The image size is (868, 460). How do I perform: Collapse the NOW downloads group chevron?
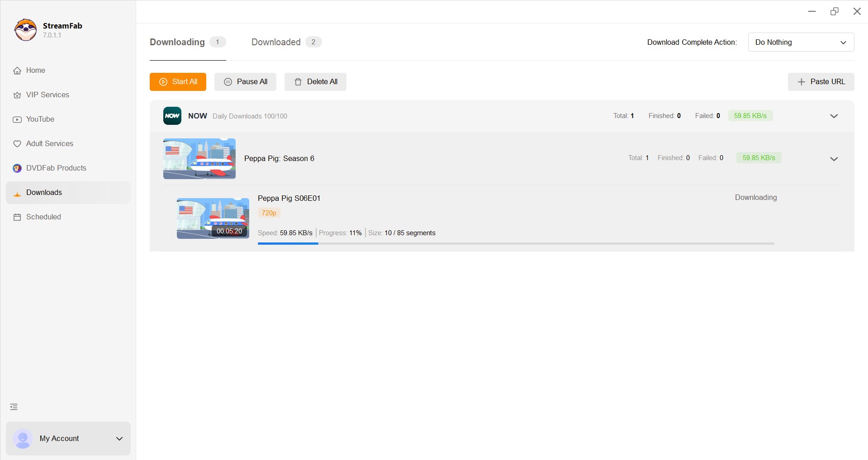834,116
